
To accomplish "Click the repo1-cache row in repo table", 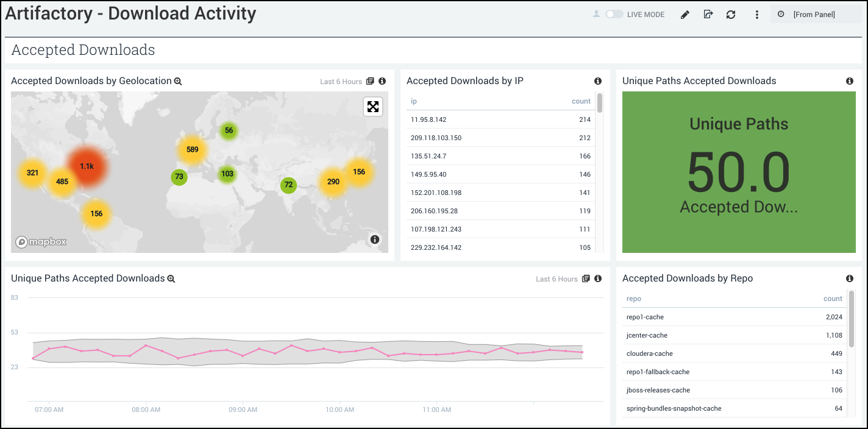I will tap(645, 317).
